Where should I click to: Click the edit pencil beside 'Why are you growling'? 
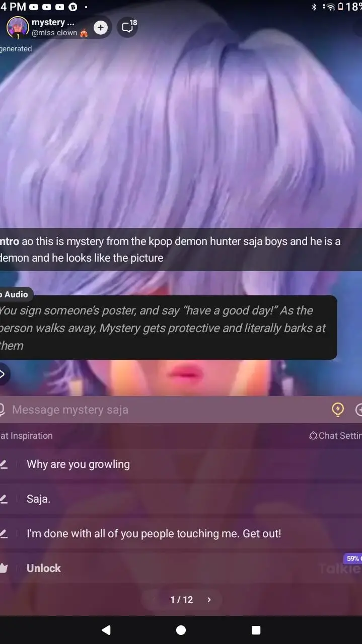[4, 464]
